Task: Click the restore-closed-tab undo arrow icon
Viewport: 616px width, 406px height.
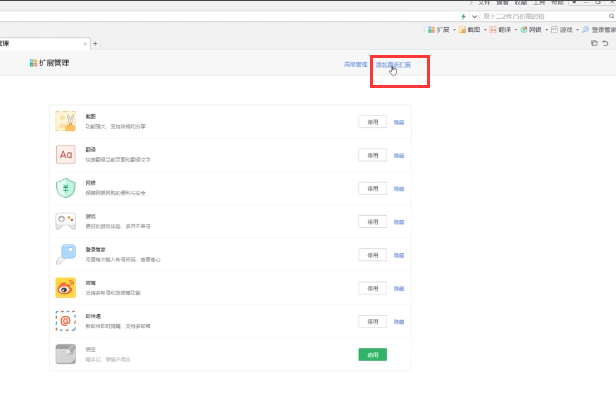Action: (605, 43)
